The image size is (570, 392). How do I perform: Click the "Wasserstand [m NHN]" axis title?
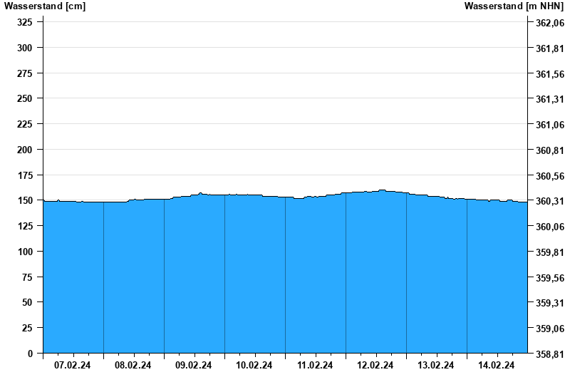pos(514,6)
